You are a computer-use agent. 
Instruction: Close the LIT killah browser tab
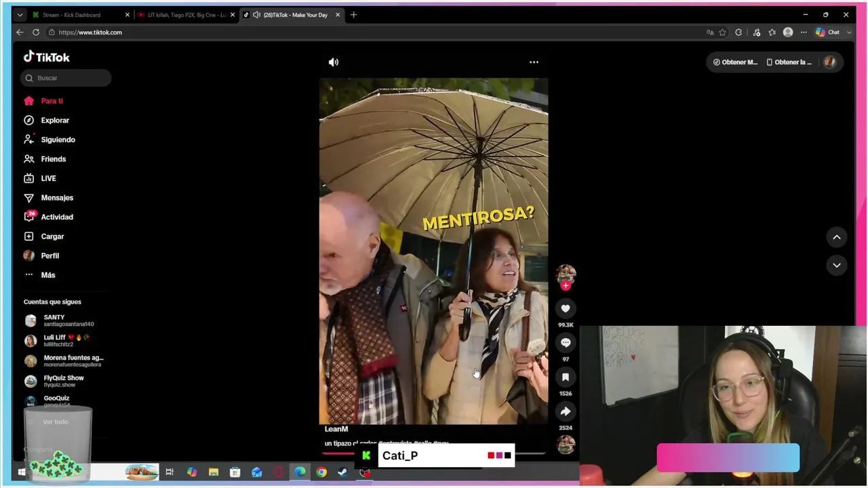[x=233, y=15]
